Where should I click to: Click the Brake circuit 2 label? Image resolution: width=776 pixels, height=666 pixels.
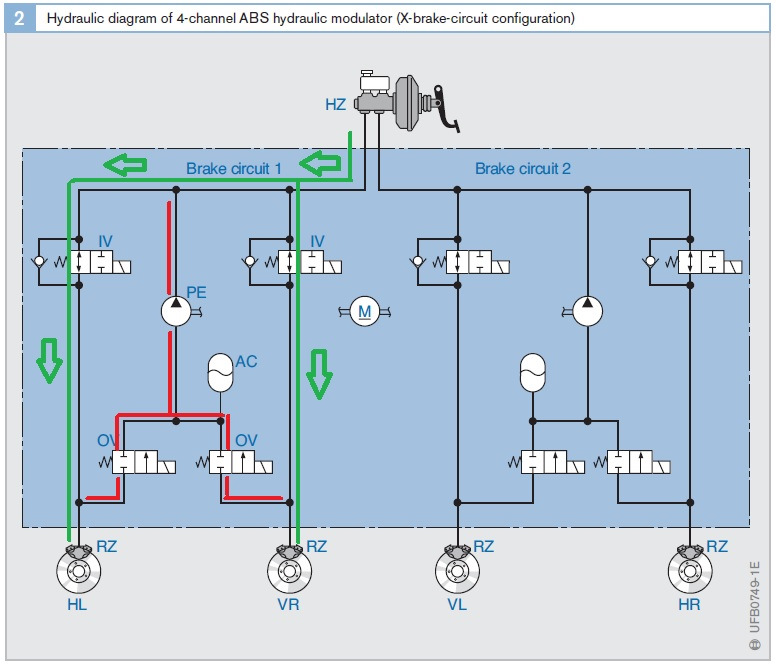pyautogui.click(x=523, y=169)
